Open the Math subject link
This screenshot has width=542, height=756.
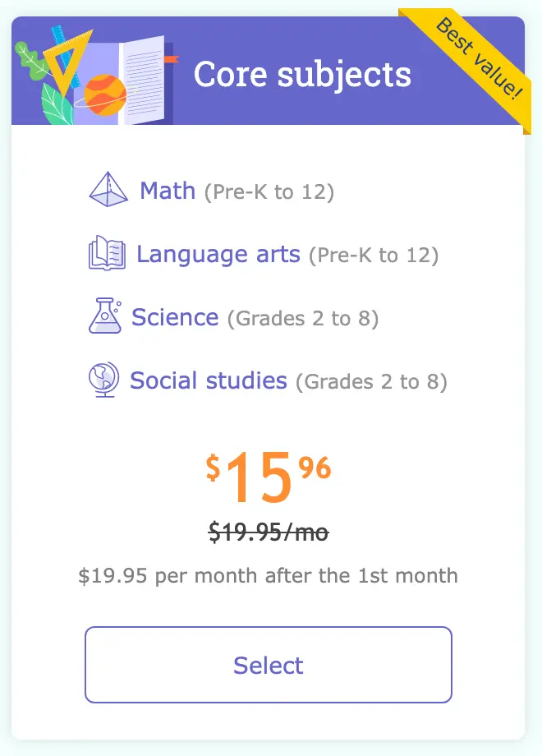pyautogui.click(x=168, y=191)
